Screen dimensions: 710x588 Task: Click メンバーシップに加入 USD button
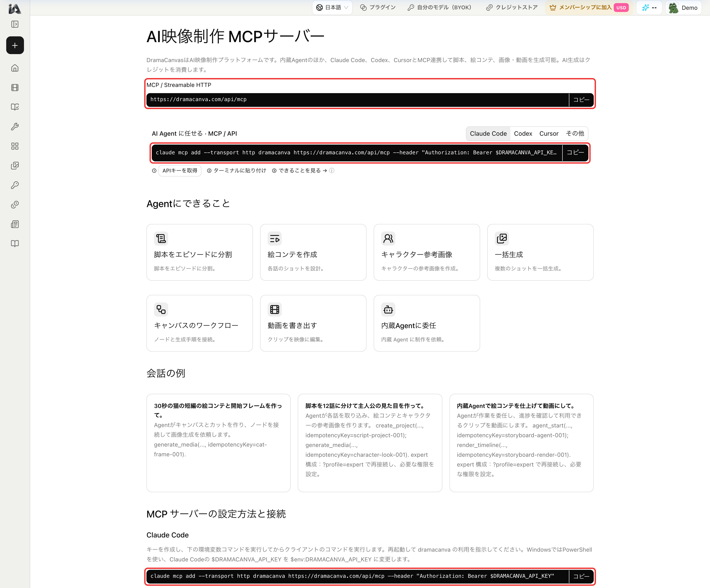tap(589, 8)
